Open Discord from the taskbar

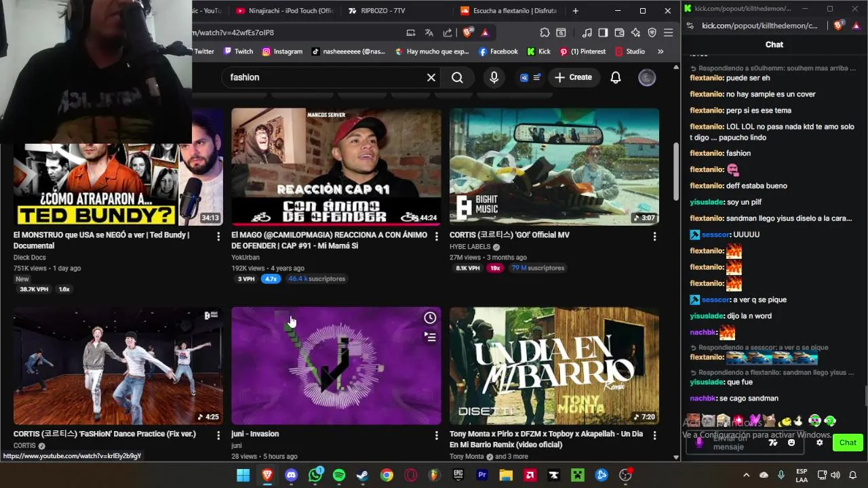291,475
